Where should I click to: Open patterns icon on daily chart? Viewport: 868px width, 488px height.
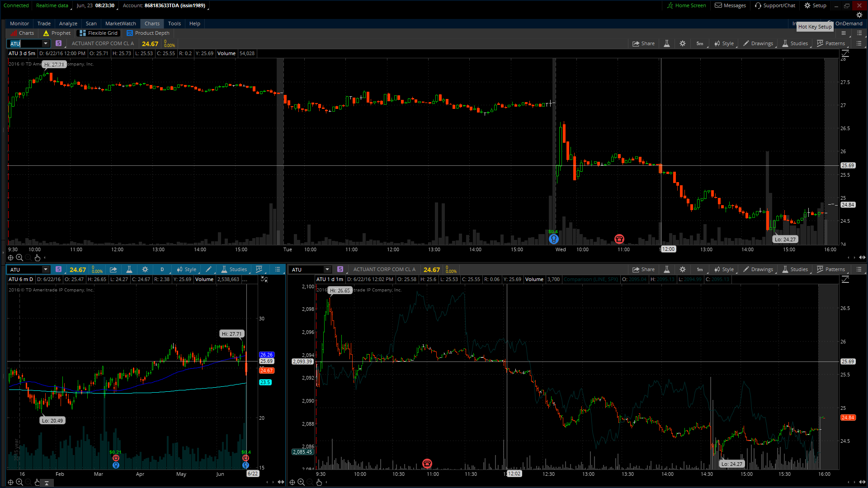pos(259,269)
